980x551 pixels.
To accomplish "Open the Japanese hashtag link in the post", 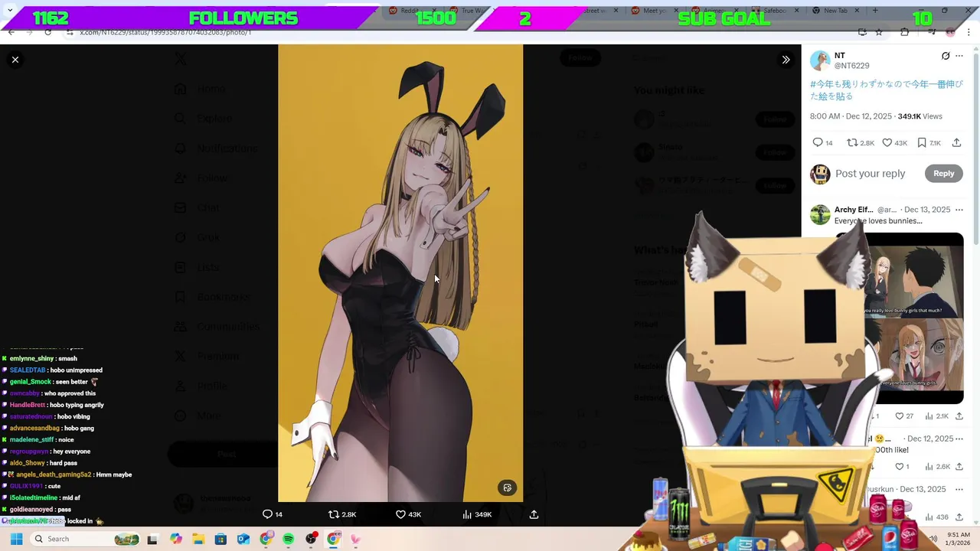I will 886,90.
